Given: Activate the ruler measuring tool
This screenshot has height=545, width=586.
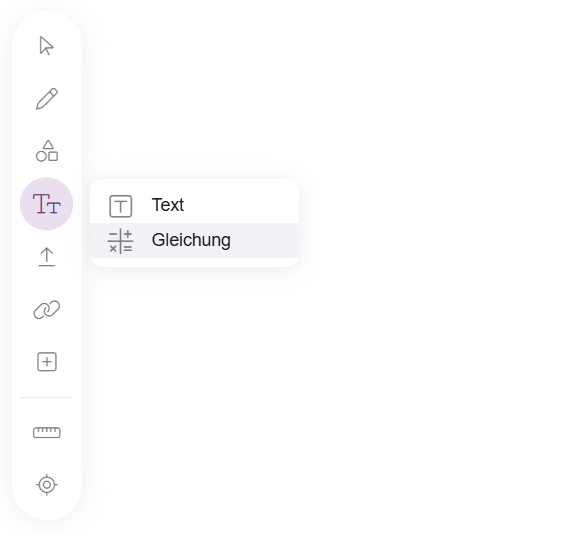Looking at the screenshot, I should point(47,432).
